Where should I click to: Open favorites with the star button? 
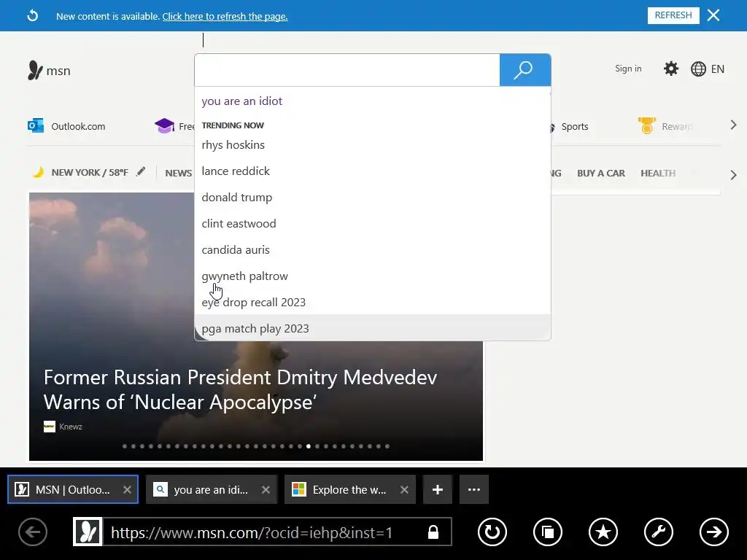(x=603, y=532)
